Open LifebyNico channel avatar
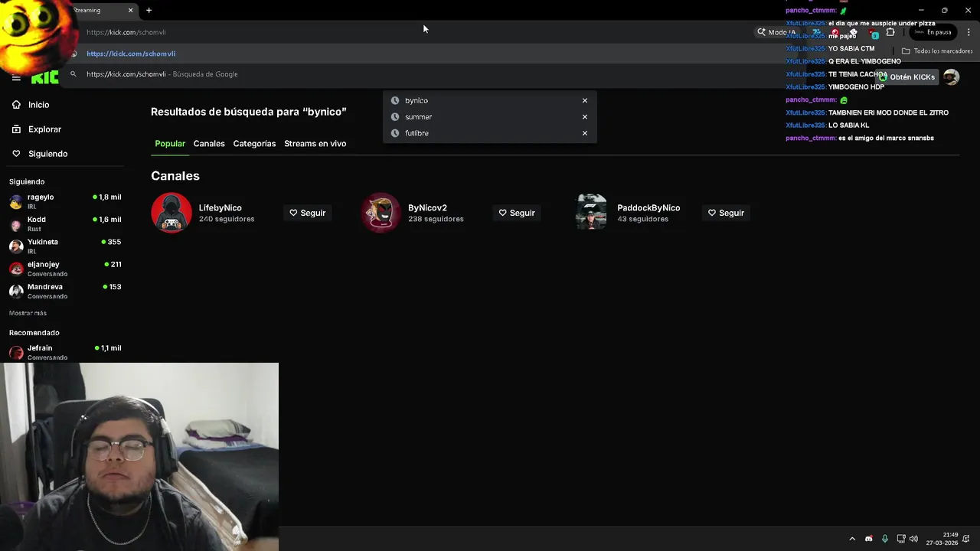This screenshot has width=980, height=551. 171,213
